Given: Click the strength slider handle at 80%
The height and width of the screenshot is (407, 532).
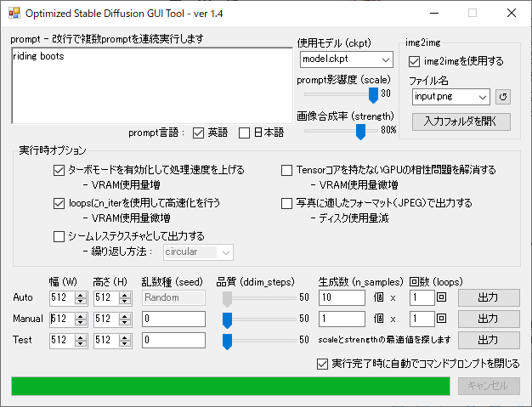Looking at the screenshot, I should 360,132.
